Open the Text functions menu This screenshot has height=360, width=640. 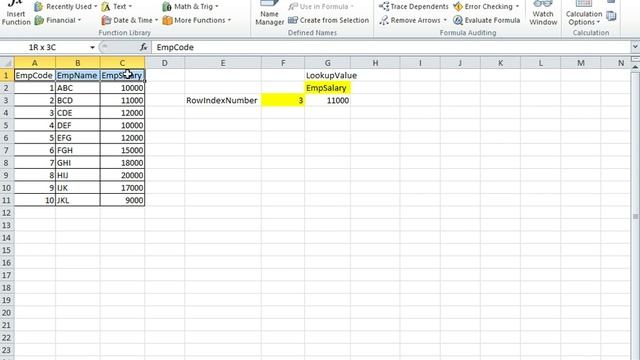click(x=117, y=7)
